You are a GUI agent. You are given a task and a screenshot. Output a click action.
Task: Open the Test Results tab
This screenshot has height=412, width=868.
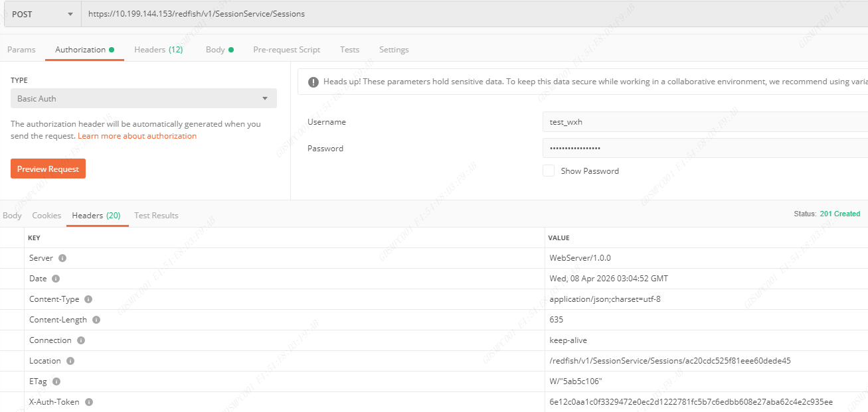[156, 216]
